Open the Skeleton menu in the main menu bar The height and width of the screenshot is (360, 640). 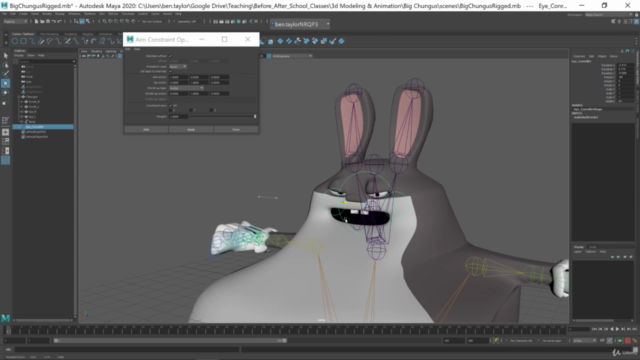point(90,14)
